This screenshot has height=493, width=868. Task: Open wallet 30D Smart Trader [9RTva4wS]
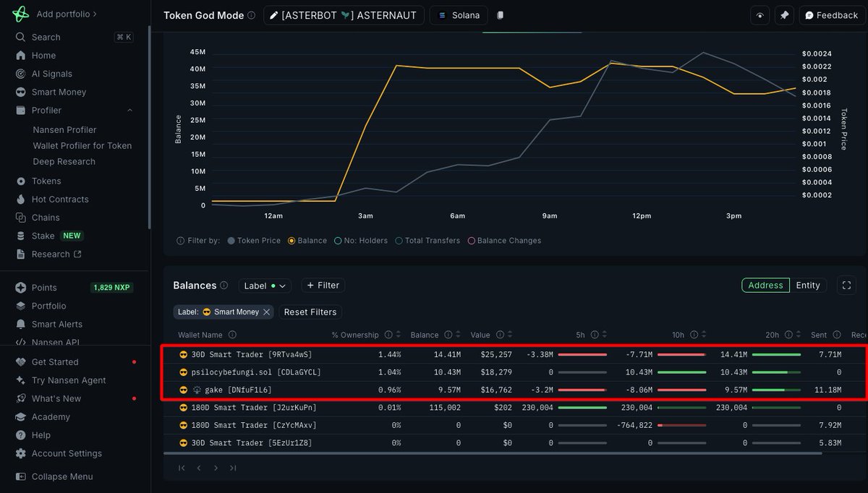(x=251, y=355)
